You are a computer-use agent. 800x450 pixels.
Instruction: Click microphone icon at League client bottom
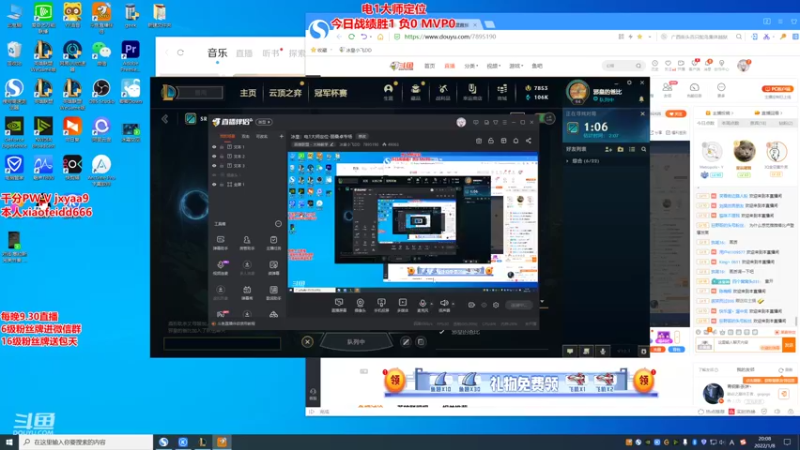point(603,351)
